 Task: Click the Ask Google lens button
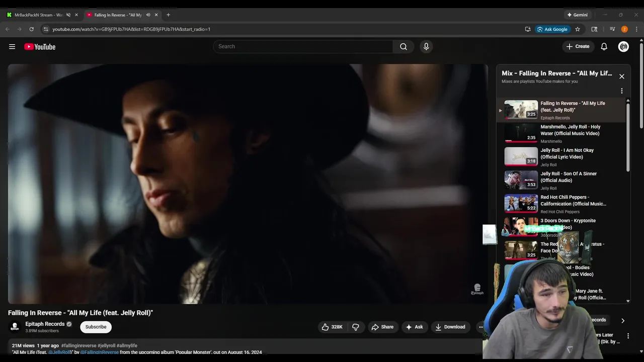pos(553,29)
